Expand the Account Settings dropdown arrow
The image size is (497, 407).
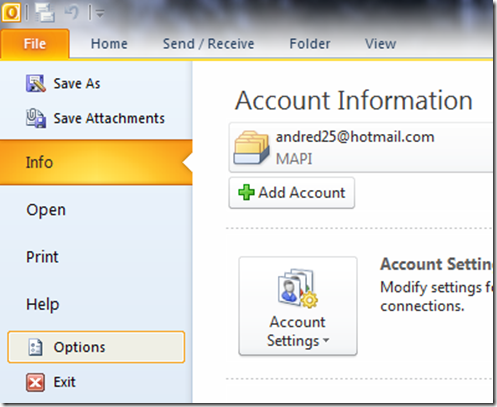coord(326,340)
